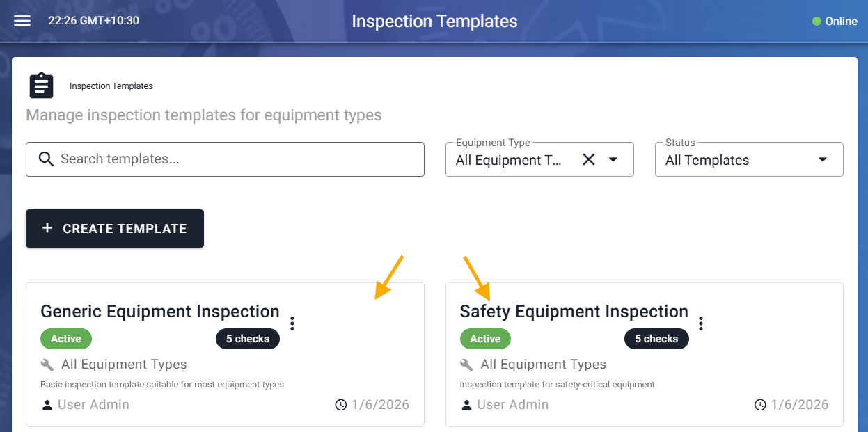Click 5 checks badge on Safety card
The width and height of the screenshot is (868, 432).
656,339
